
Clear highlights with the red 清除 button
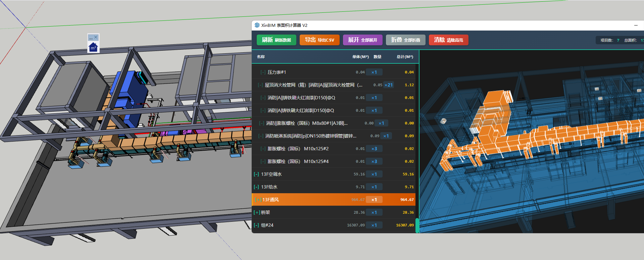tap(448, 40)
